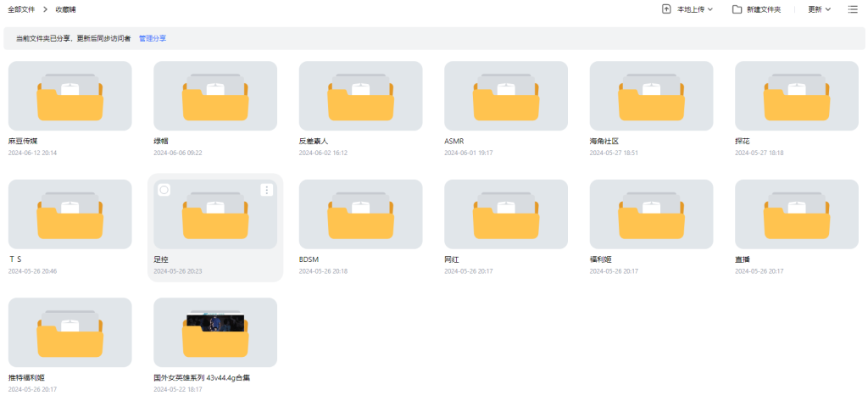
Task: Open the 更新 sort dropdown
Action: [x=819, y=9]
